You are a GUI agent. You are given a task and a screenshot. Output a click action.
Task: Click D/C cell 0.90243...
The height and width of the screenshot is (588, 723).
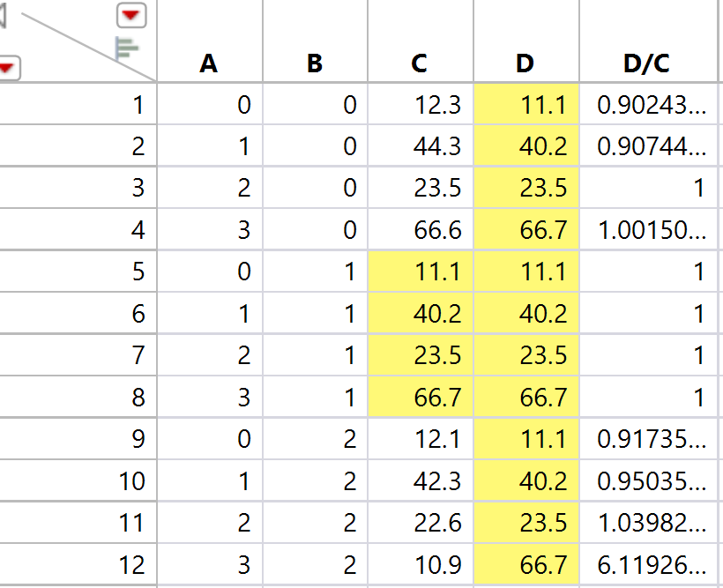(x=648, y=104)
